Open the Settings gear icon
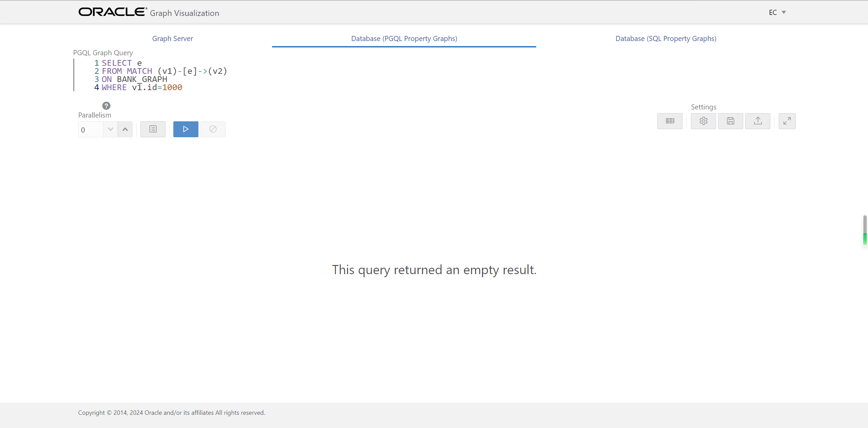Image resolution: width=868 pixels, height=428 pixels. (x=703, y=121)
